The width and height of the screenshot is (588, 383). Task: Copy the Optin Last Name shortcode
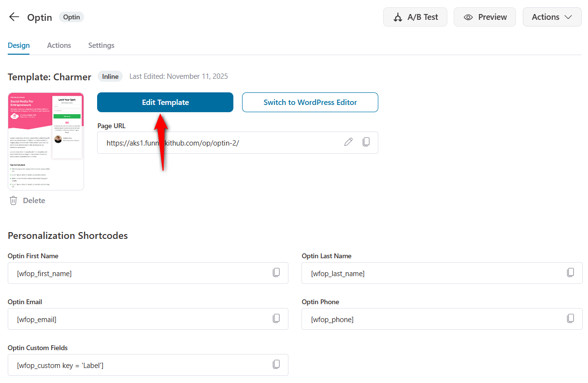pos(570,272)
